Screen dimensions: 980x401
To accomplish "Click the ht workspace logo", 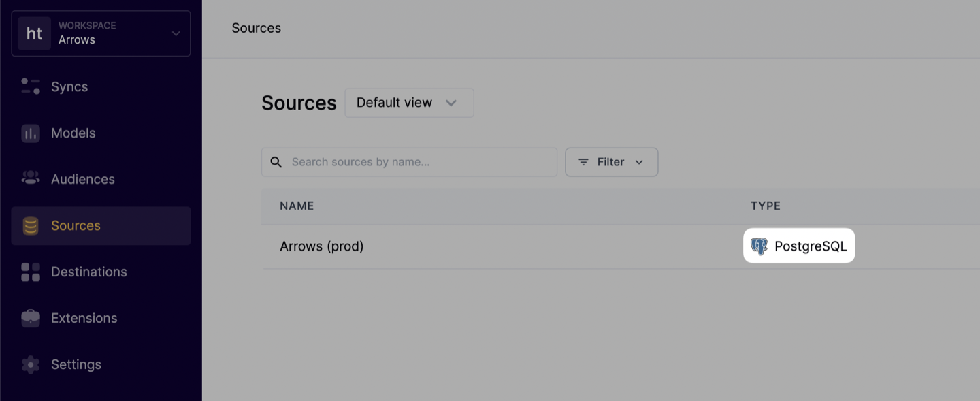I will click(34, 33).
